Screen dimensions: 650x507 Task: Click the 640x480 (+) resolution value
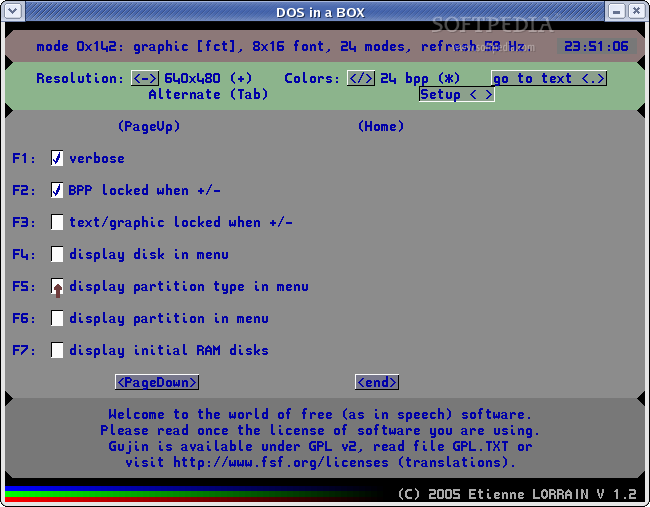click(x=208, y=78)
